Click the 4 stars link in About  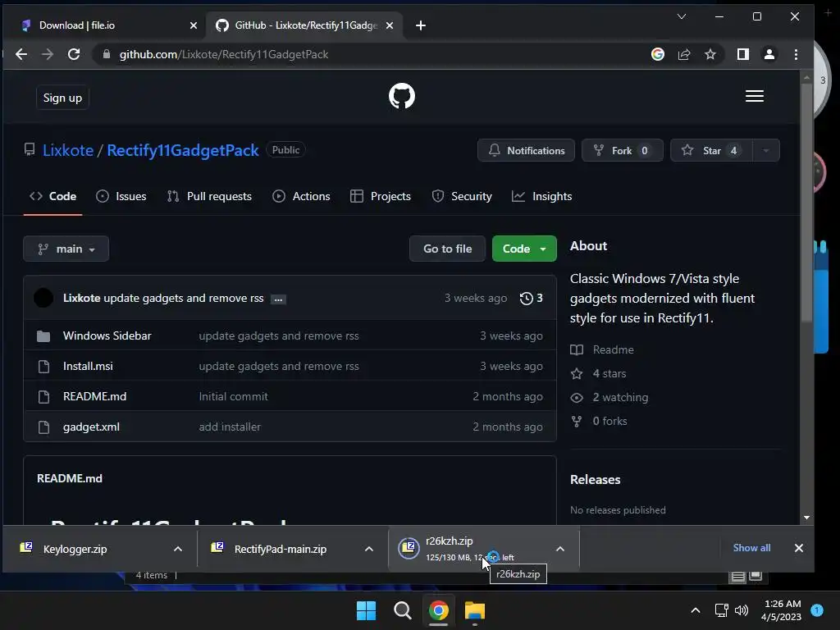pyautogui.click(x=609, y=374)
